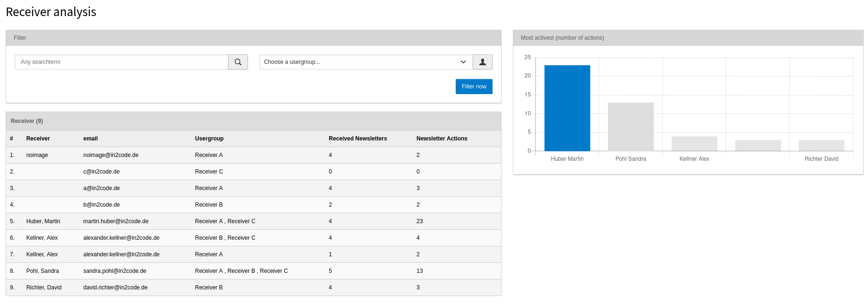Click the Receiver column header
This screenshot has height=305, width=868.
pos(38,139)
